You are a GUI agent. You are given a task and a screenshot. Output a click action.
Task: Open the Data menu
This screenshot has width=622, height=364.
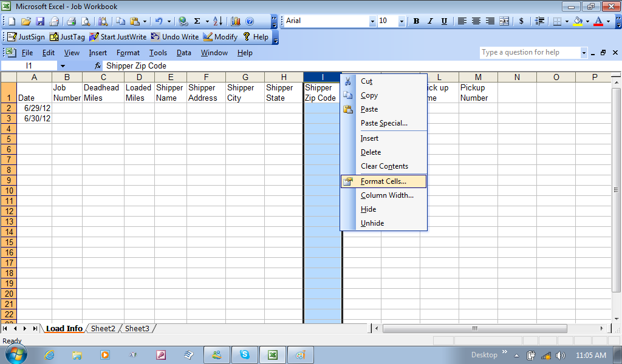[x=184, y=53]
